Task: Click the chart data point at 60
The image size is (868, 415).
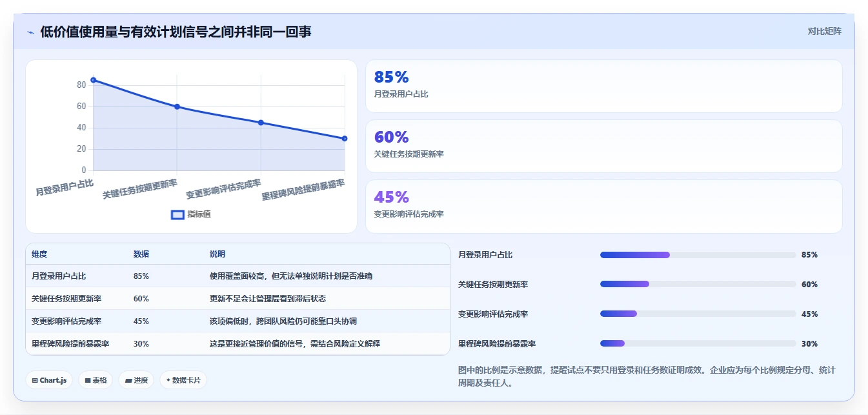Action: (177, 106)
